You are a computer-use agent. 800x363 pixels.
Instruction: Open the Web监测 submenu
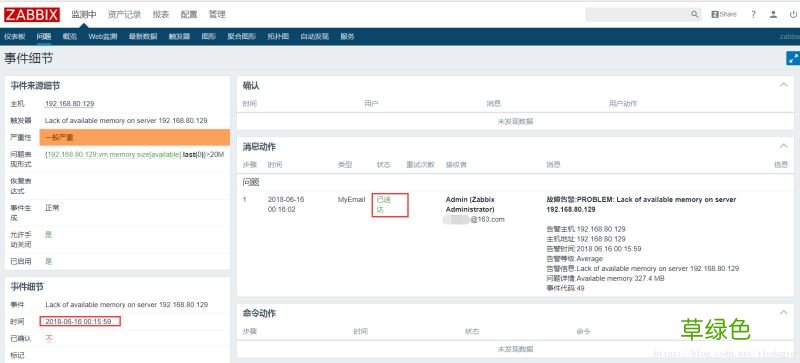click(x=103, y=36)
